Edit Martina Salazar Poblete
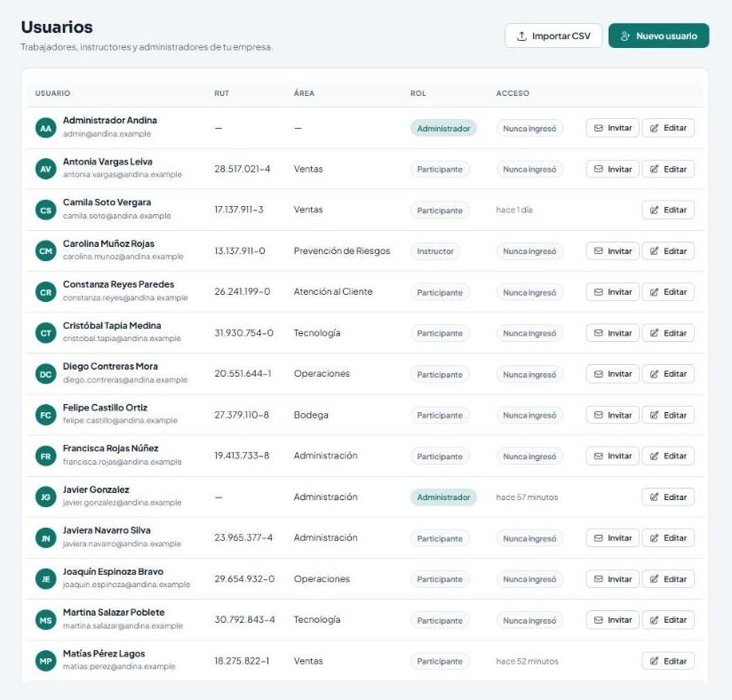 click(668, 620)
